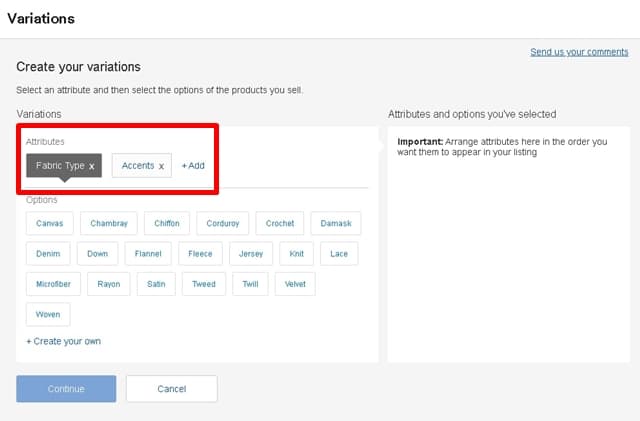640x421 pixels.
Task: Pick the Jersey fabric option
Action: (x=251, y=254)
